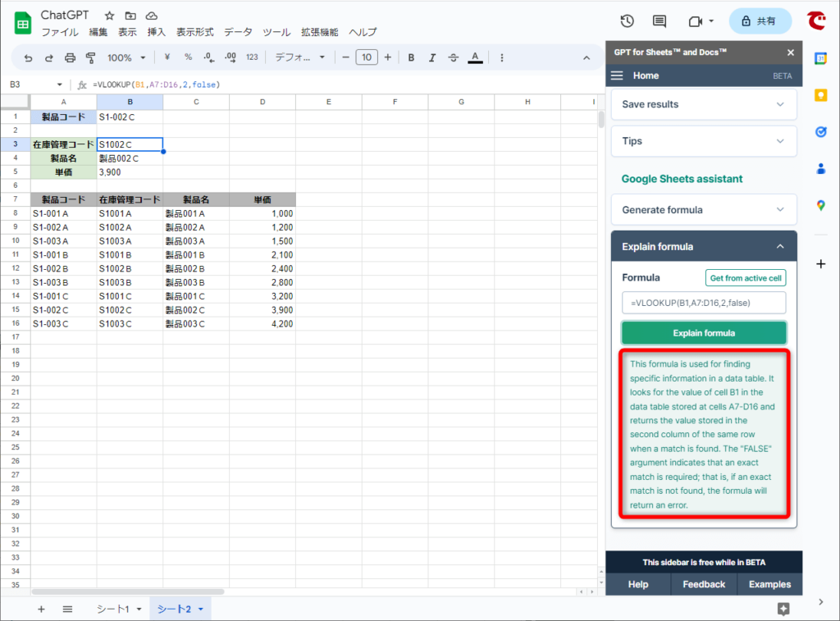Star the ChatGPT document
The width and height of the screenshot is (840, 621).
pyautogui.click(x=109, y=16)
